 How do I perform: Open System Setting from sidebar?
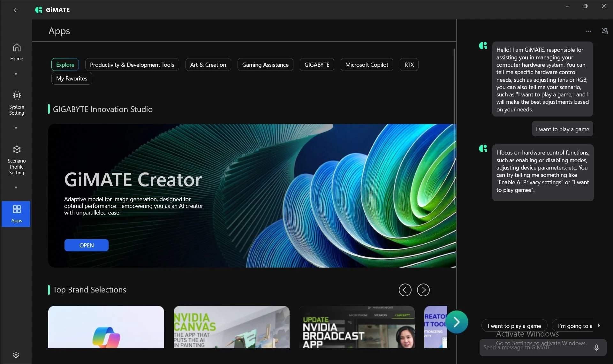pos(17,103)
